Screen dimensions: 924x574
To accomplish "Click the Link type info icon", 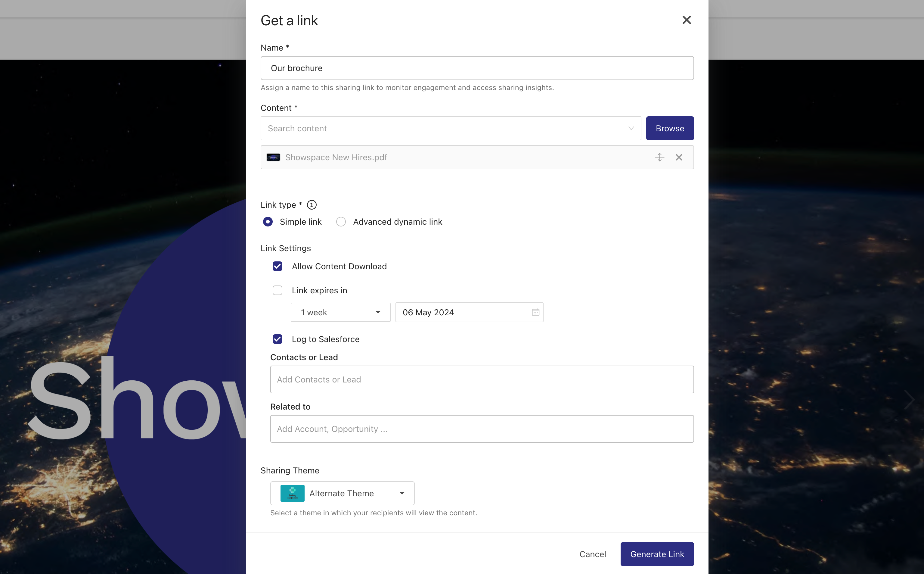I will click(312, 205).
